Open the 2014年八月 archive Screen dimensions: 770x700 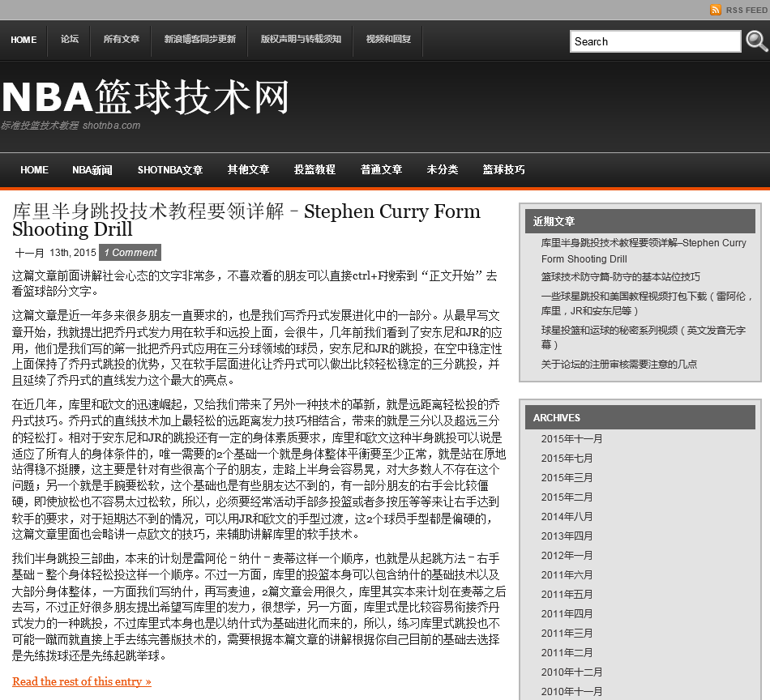(x=567, y=517)
